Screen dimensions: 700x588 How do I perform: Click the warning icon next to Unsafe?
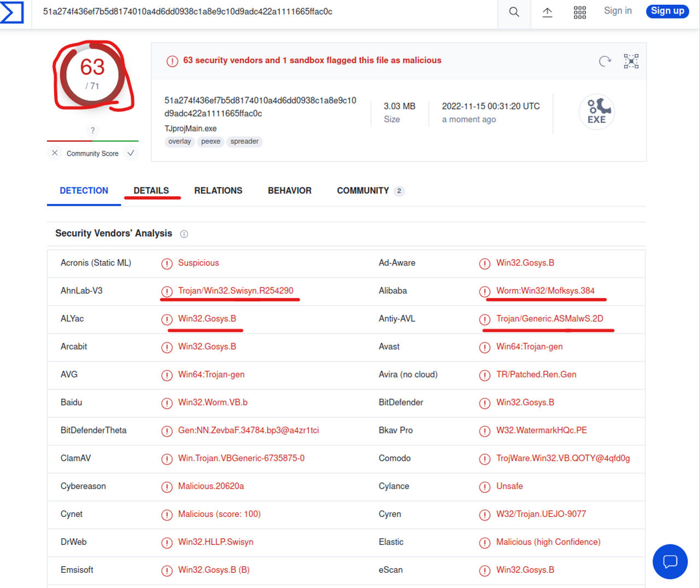[485, 487]
